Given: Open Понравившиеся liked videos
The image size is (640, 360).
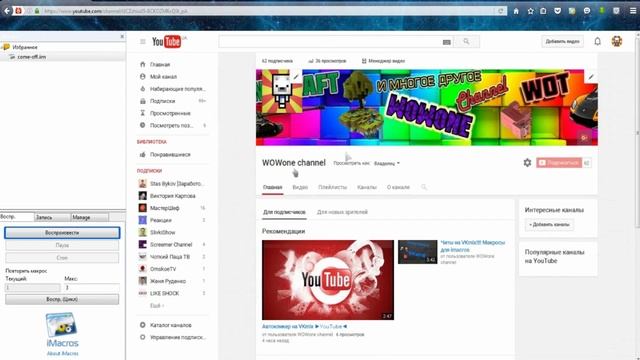Looking at the screenshot, I should pyautogui.click(x=170, y=155).
